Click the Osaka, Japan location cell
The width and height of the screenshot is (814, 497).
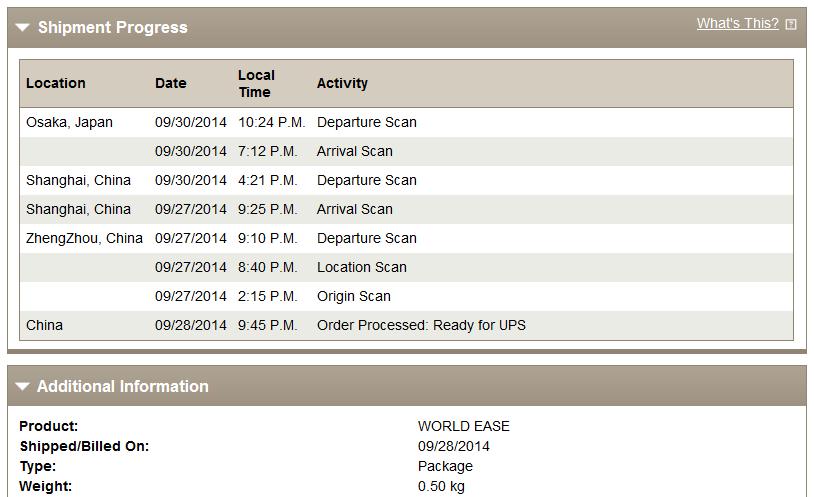click(x=69, y=122)
